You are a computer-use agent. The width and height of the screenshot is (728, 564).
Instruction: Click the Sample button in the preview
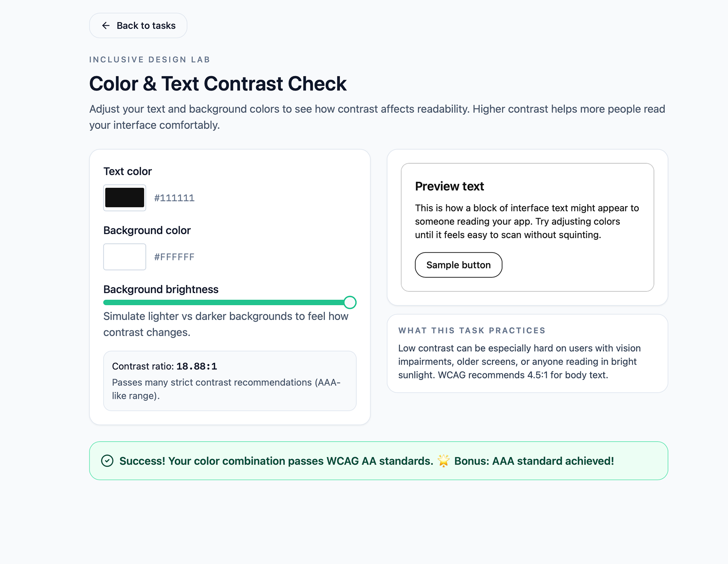[x=458, y=265]
